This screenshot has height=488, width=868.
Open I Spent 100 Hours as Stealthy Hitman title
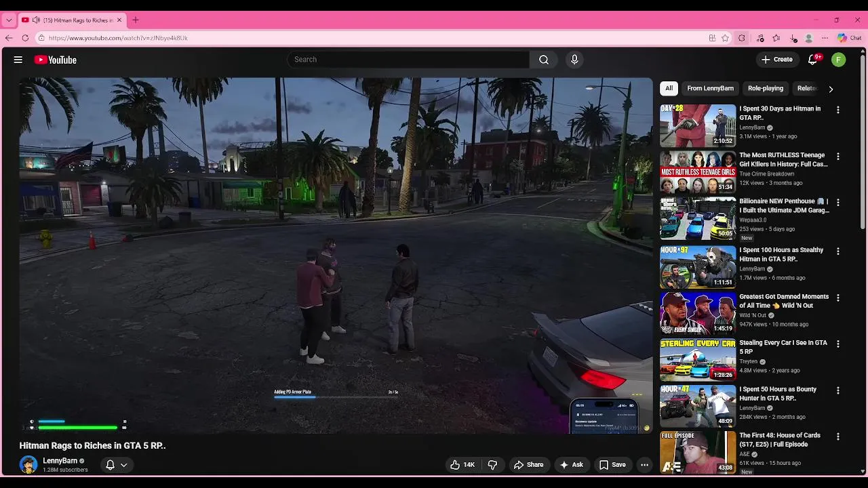pyautogui.click(x=782, y=254)
